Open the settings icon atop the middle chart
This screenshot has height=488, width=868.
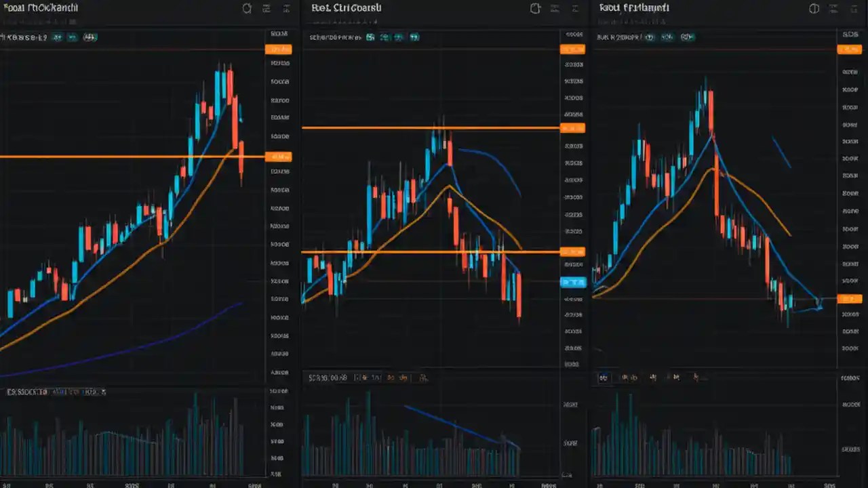pyautogui.click(x=535, y=7)
